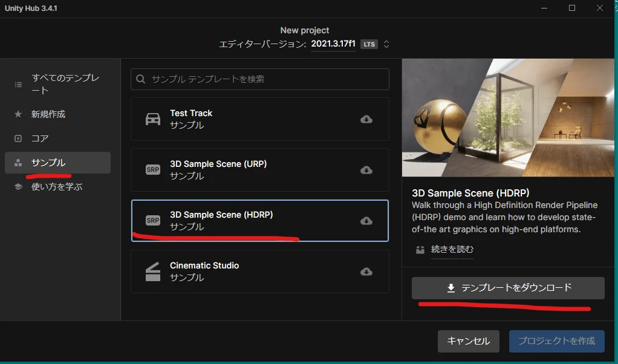This screenshot has width=618, height=364.
Task: Click the SRP badge icon on HDRP sample
Action: pos(153,221)
